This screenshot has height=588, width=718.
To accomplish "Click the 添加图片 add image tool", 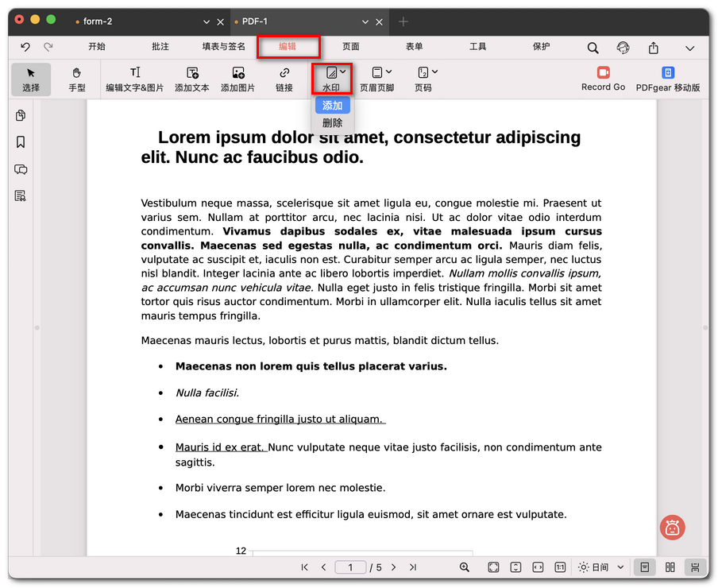I will point(237,79).
